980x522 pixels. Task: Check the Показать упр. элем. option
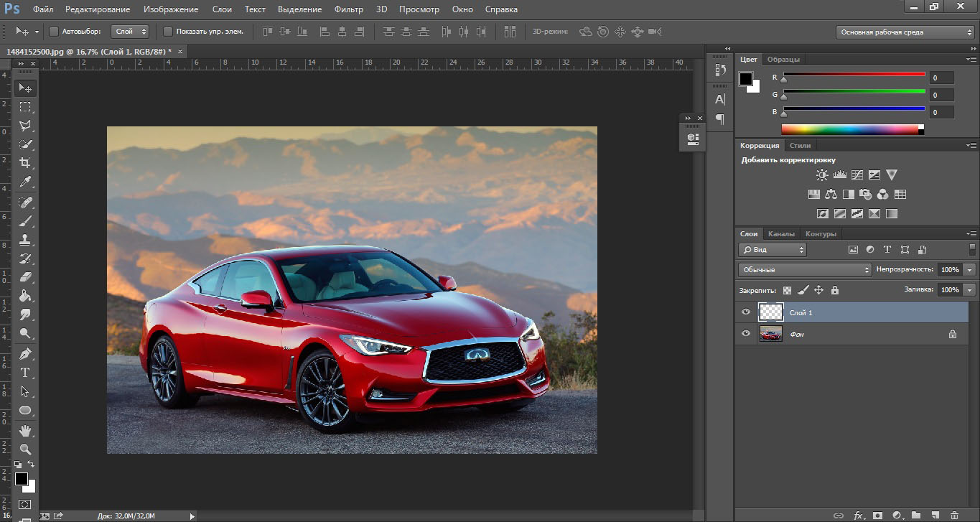(168, 32)
